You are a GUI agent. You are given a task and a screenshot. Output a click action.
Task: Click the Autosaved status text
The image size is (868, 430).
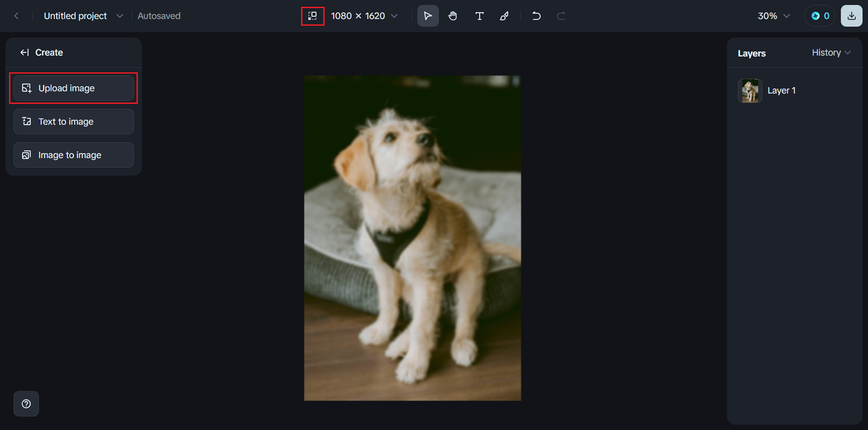coord(159,16)
